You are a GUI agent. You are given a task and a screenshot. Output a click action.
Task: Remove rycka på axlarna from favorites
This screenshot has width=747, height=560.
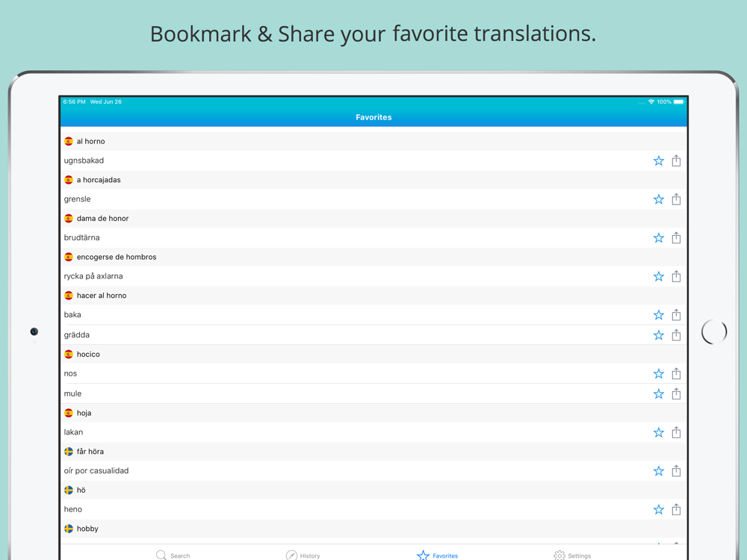(x=658, y=276)
